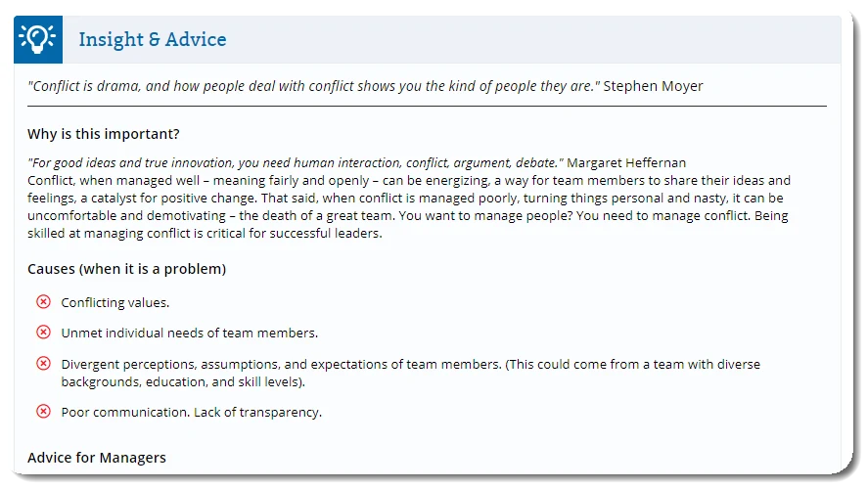
Task: Click the sentence starting "Conflict, when managed well"
Action: [x=294, y=181]
